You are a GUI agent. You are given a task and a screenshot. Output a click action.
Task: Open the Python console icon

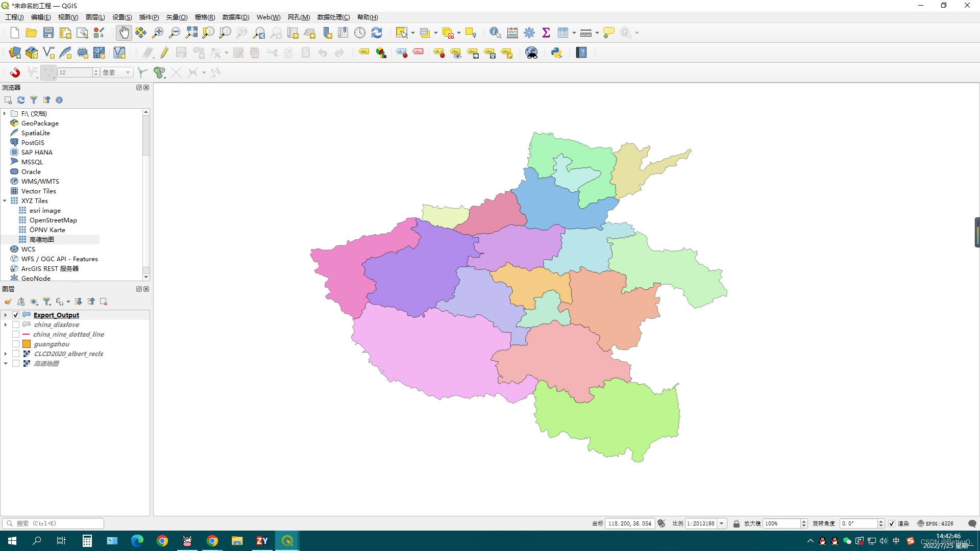coord(556,53)
